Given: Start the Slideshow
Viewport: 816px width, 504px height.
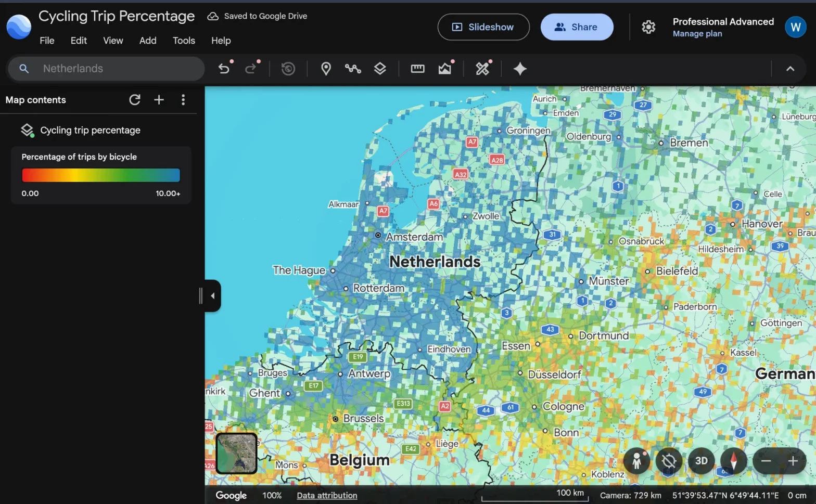Looking at the screenshot, I should coord(483,27).
